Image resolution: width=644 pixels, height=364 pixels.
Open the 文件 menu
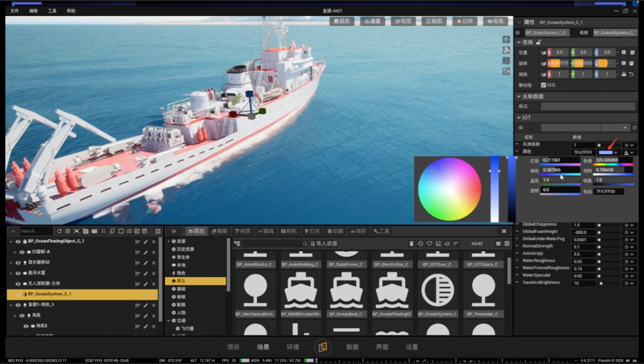tap(14, 11)
